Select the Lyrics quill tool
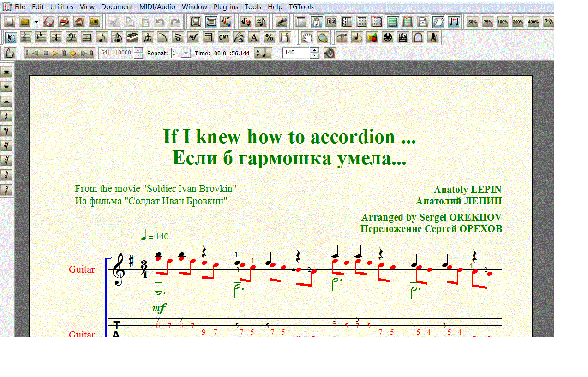588x377 pixels. coord(239,37)
